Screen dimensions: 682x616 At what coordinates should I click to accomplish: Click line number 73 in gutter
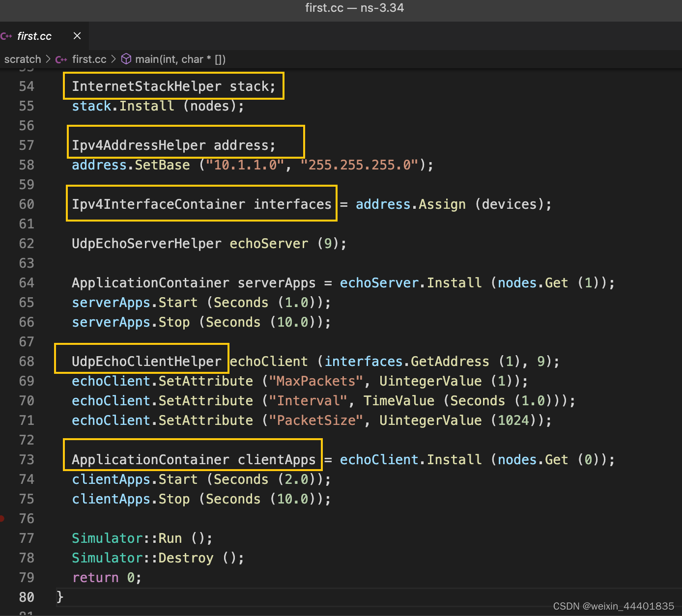[27, 460]
